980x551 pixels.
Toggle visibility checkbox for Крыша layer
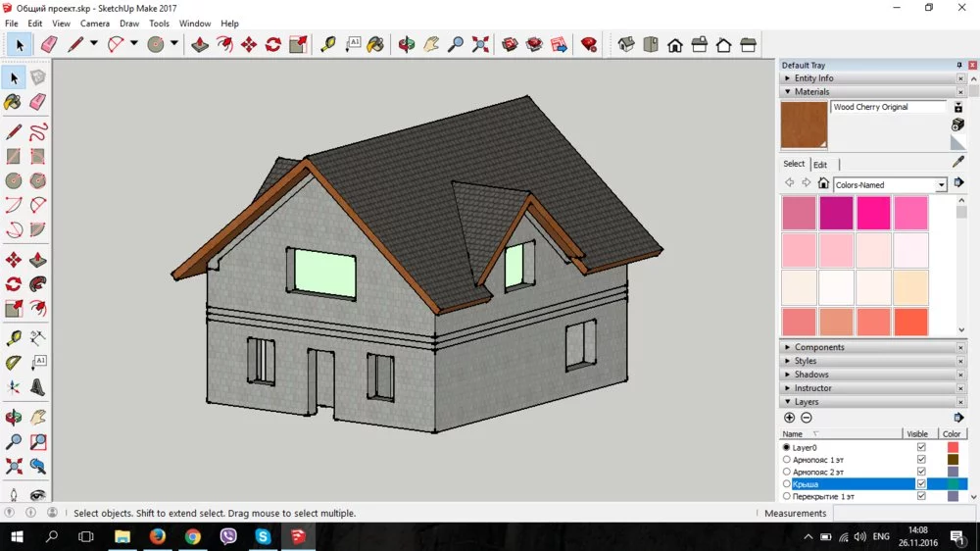click(920, 484)
